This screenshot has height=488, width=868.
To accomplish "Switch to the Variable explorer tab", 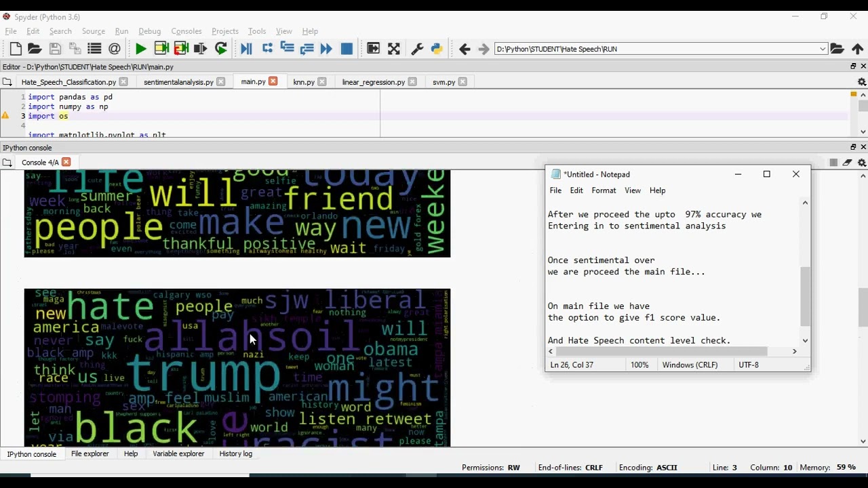I will pyautogui.click(x=178, y=454).
